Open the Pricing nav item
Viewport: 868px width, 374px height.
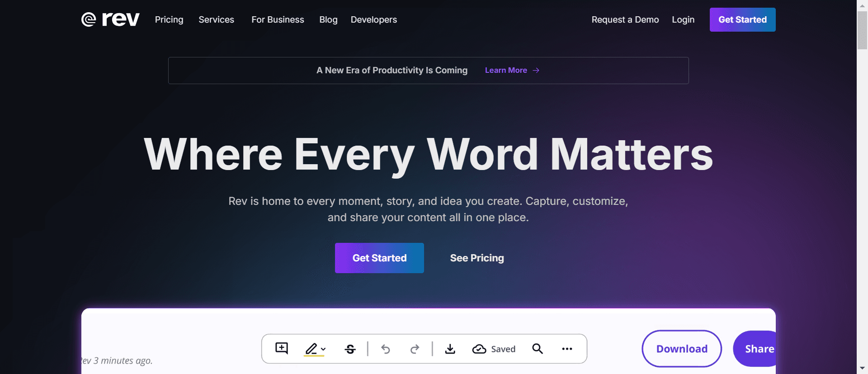pyautogui.click(x=169, y=19)
